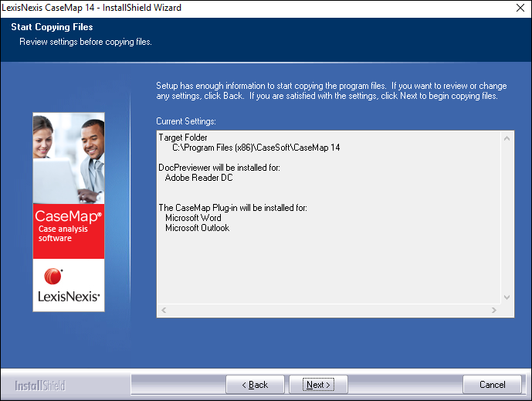Select the CaseMap 14 target folder path

point(256,148)
